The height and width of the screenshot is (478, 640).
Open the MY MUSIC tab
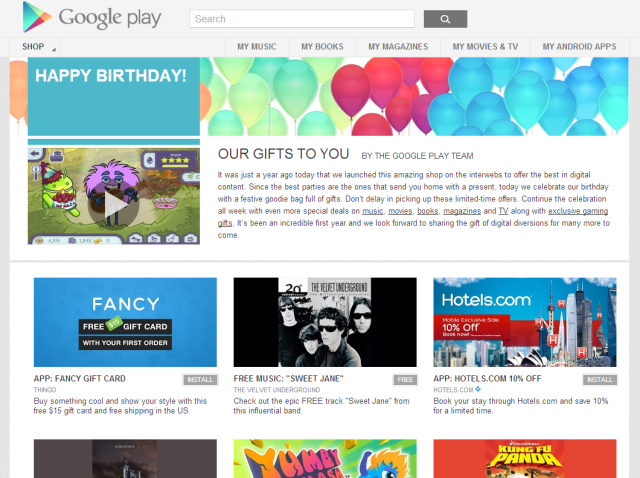click(257, 47)
